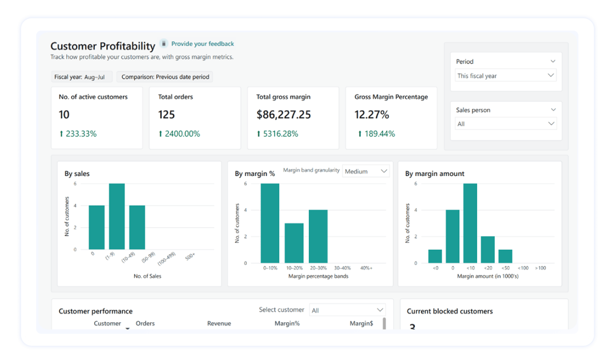Click the trend arrow beside 5316.28%
The width and height of the screenshot is (615, 364).
click(259, 133)
